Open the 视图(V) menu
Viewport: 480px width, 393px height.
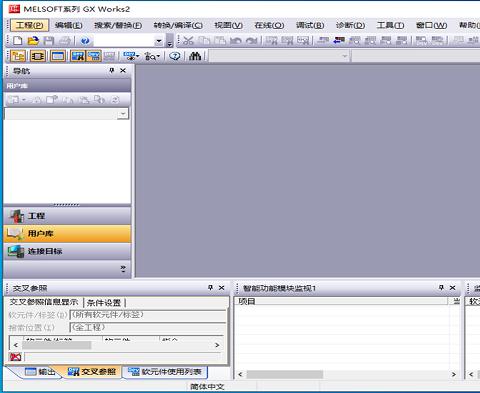pyautogui.click(x=228, y=25)
